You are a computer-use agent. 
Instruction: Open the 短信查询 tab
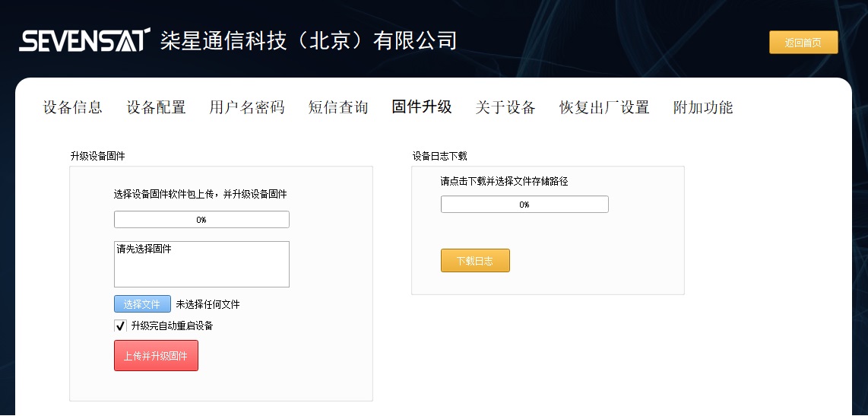(x=337, y=107)
